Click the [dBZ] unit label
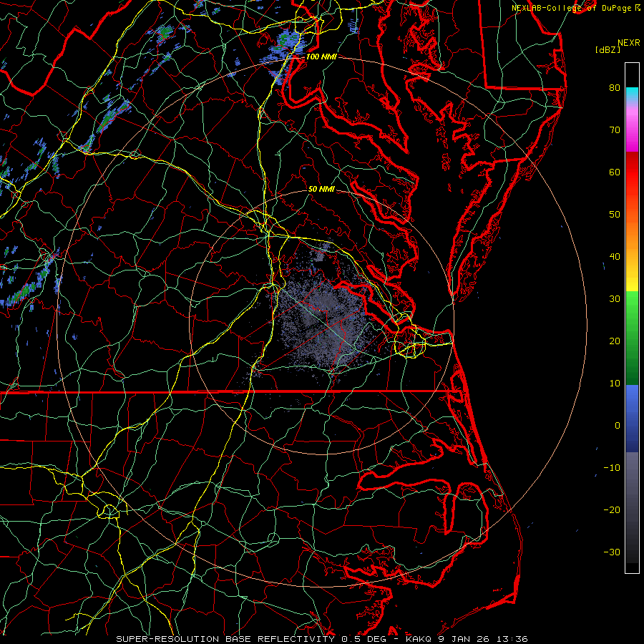 (608, 50)
